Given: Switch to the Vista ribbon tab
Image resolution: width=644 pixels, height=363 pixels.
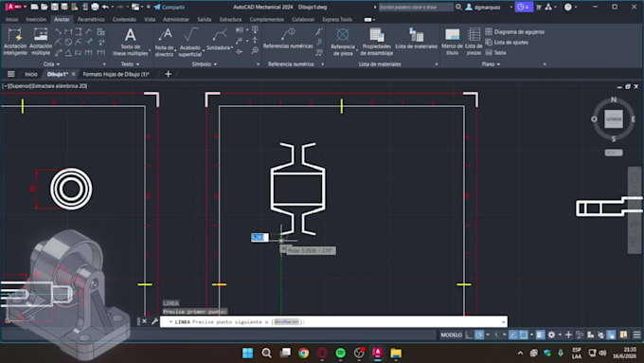Looking at the screenshot, I should 150,19.
